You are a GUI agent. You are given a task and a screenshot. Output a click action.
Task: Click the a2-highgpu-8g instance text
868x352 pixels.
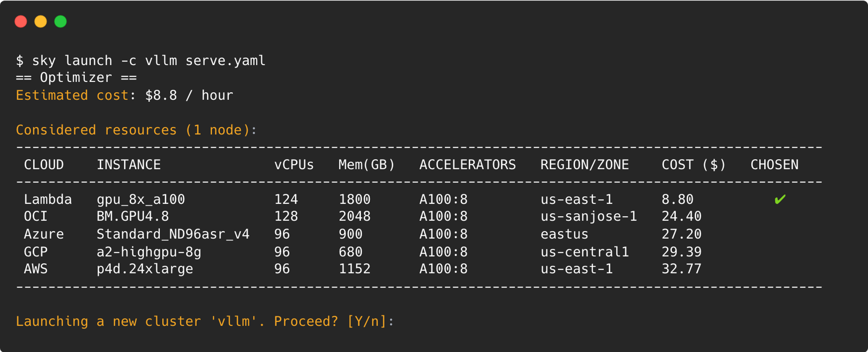click(149, 252)
